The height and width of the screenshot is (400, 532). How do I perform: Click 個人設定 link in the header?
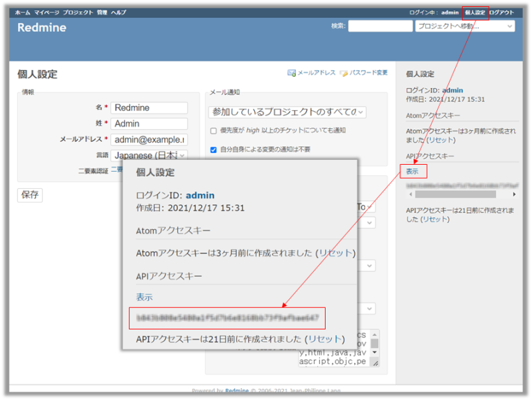click(x=475, y=12)
